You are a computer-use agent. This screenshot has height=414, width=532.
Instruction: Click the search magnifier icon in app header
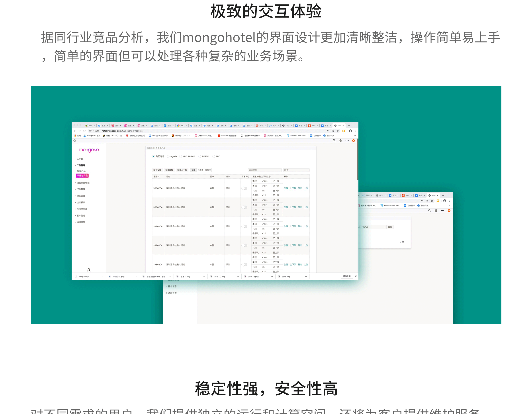pos(334,141)
